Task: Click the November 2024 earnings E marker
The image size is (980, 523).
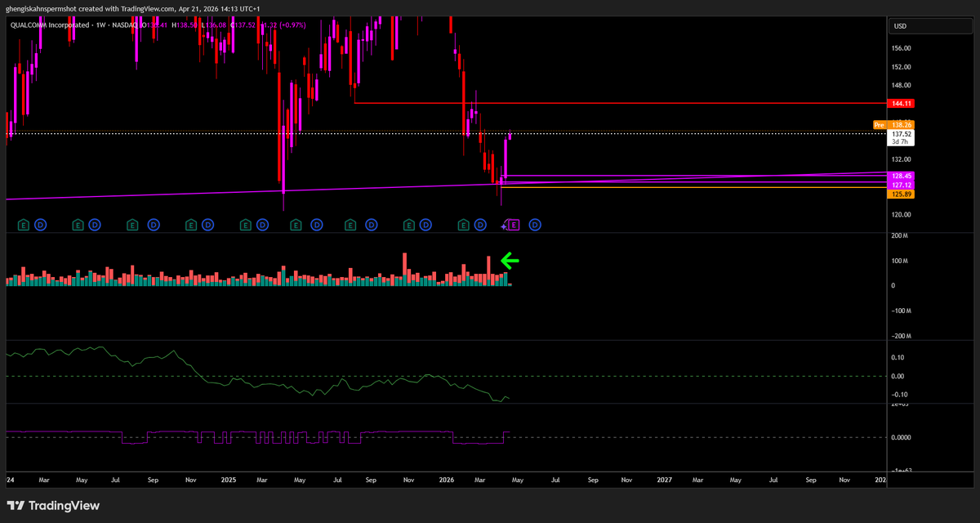Action: pos(191,224)
